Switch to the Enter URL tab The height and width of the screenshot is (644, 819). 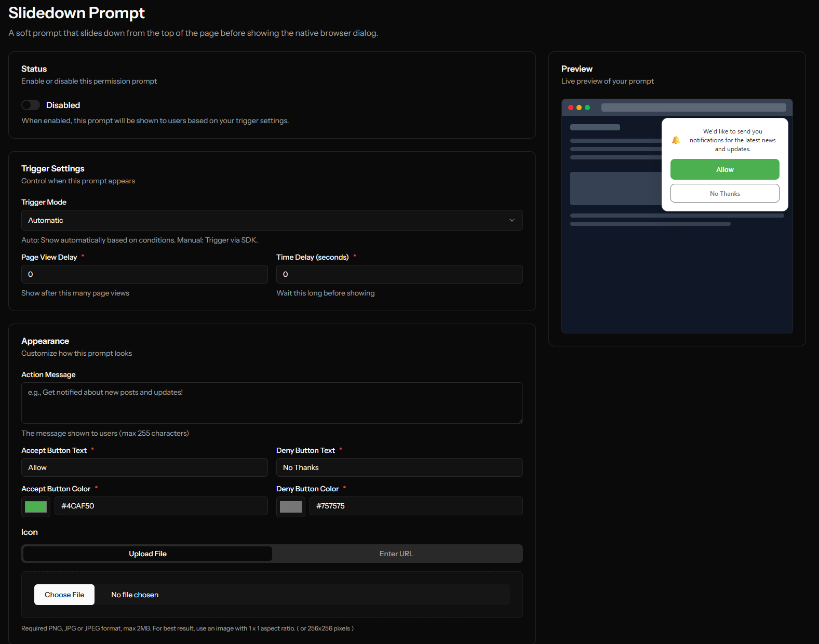point(396,554)
